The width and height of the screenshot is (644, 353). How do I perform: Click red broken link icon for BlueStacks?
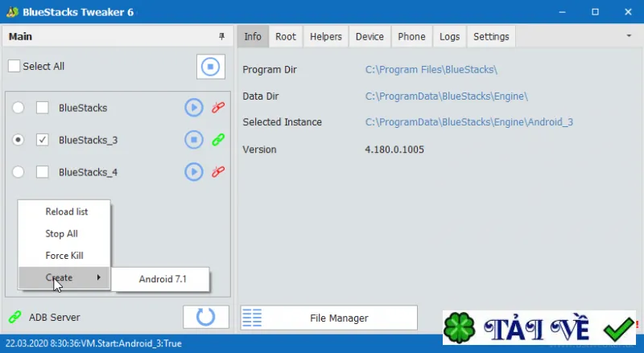click(x=218, y=108)
